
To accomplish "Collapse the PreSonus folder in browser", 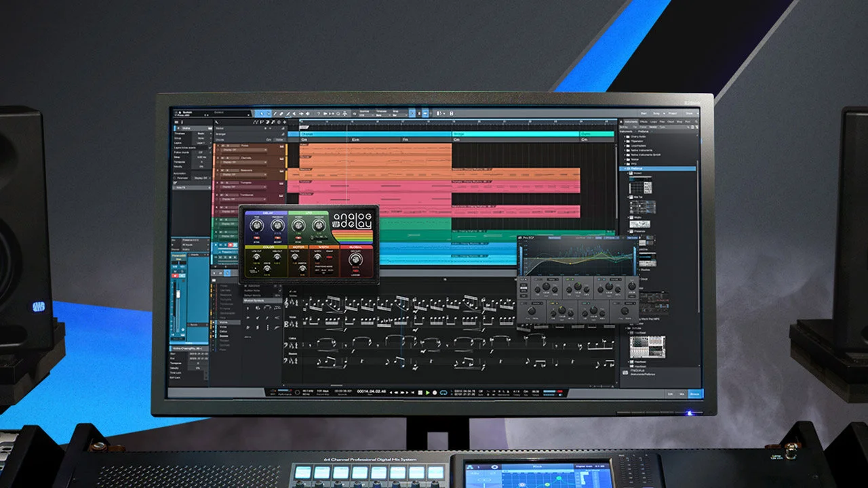I will [625, 168].
